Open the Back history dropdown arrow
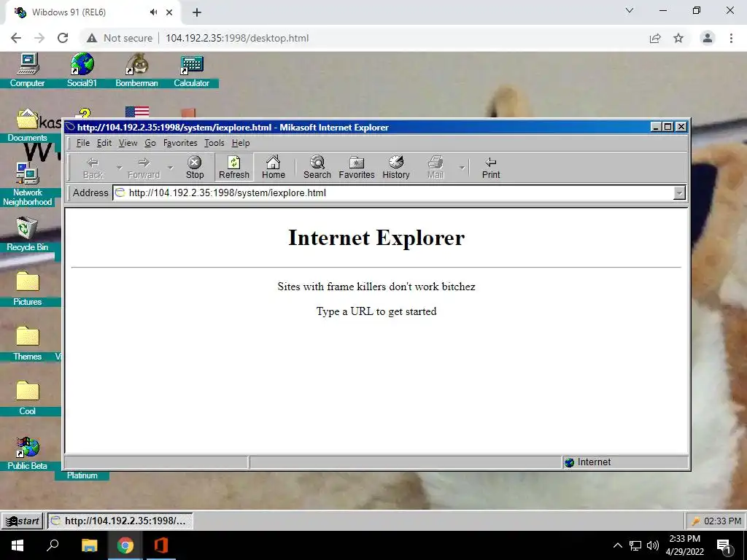 click(119, 168)
